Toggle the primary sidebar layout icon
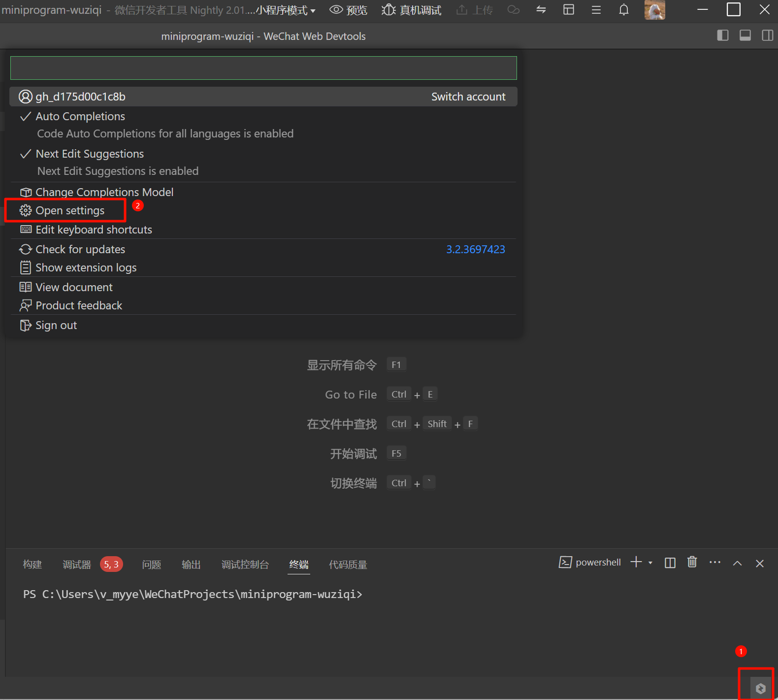 coord(722,35)
